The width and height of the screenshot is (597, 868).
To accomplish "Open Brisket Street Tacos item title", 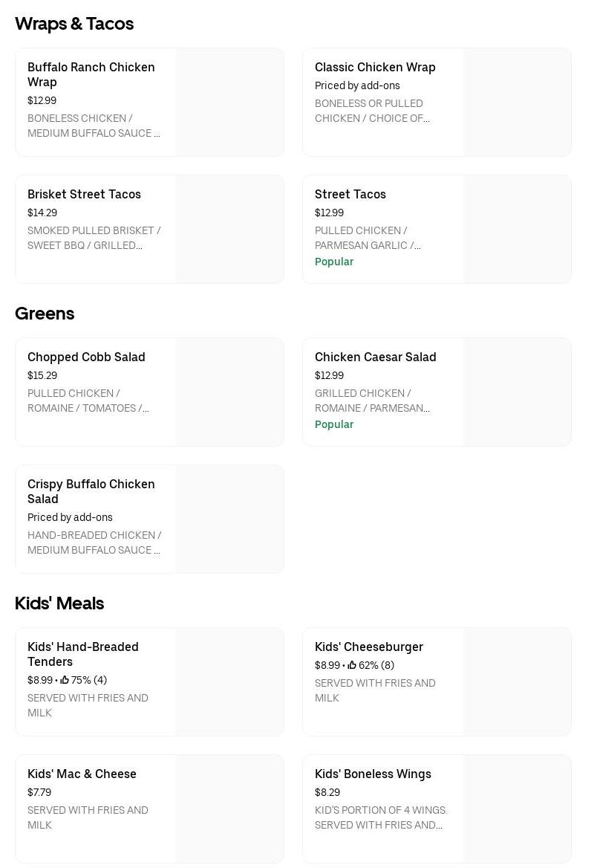I will click(84, 194).
